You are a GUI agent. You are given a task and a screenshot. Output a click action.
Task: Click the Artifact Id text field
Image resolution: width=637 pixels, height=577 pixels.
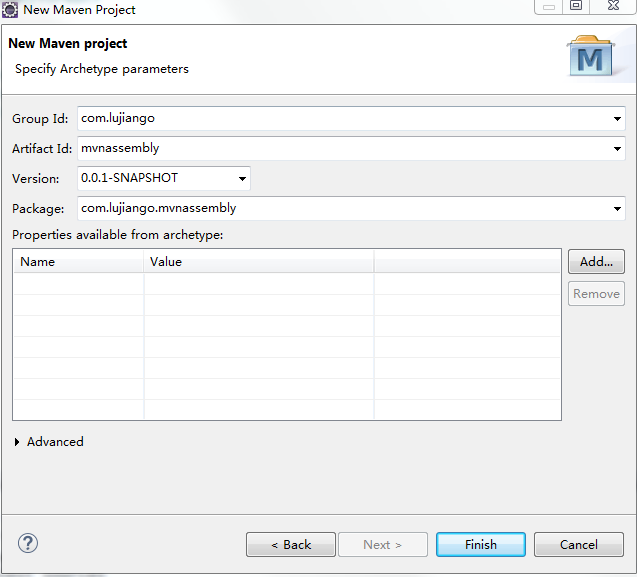click(351, 149)
